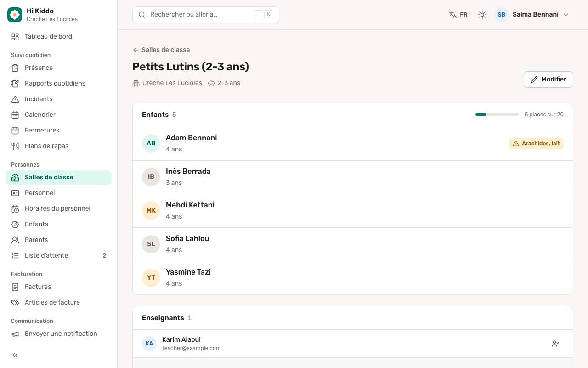Open the FR language selector
Viewport: 588px width, 368px height.
(x=458, y=15)
